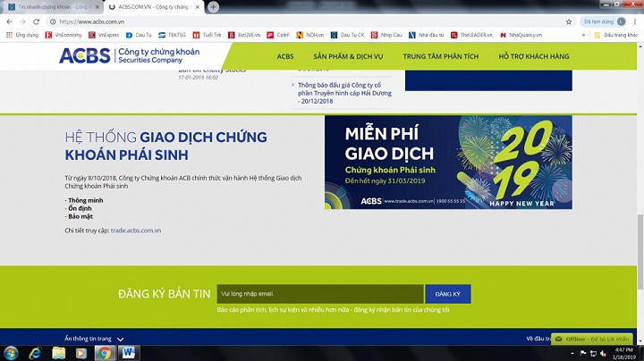
Task: Switch to the 'Tin nhanh chứng khoán' tab
Action: click(x=52, y=6)
